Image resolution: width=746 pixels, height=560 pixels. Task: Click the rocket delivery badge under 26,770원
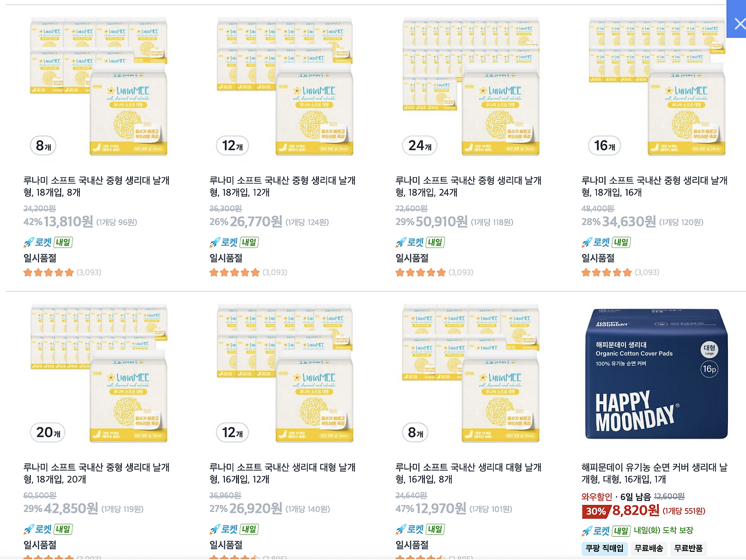(234, 242)
